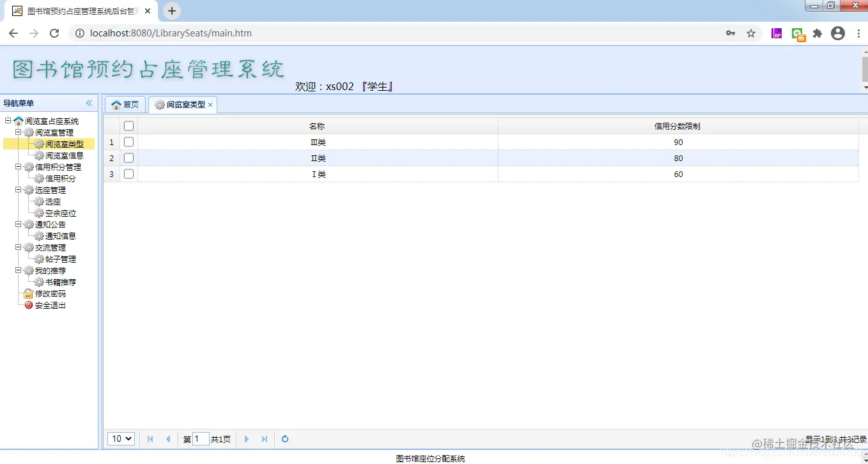Click the cell with score 90
This screenshot has height=464, width=868.
[x=678, y=142]
